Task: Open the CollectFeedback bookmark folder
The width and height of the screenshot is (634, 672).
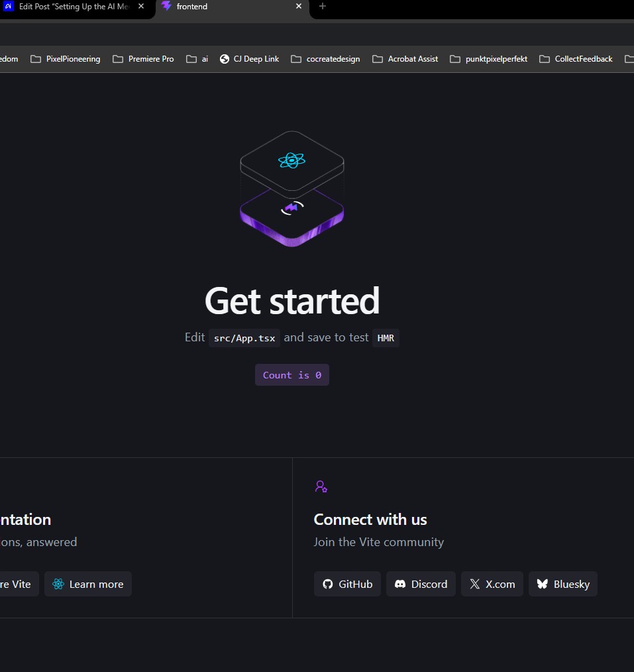Action: click(x=576, y=59)
